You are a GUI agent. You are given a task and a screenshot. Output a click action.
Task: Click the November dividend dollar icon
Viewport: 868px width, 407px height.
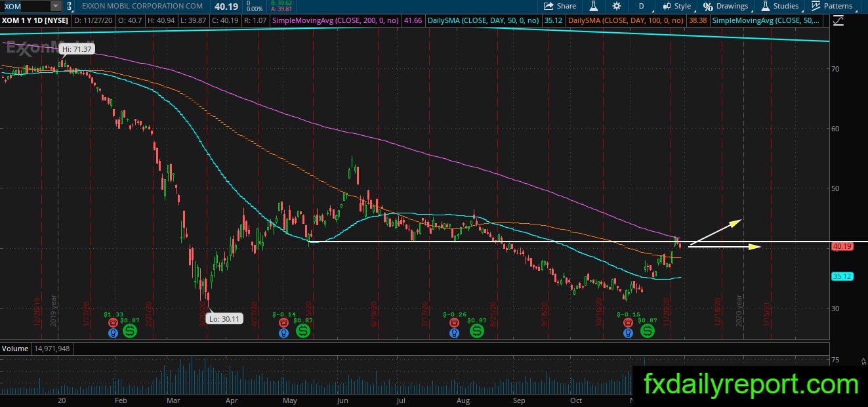pos(648,331)
